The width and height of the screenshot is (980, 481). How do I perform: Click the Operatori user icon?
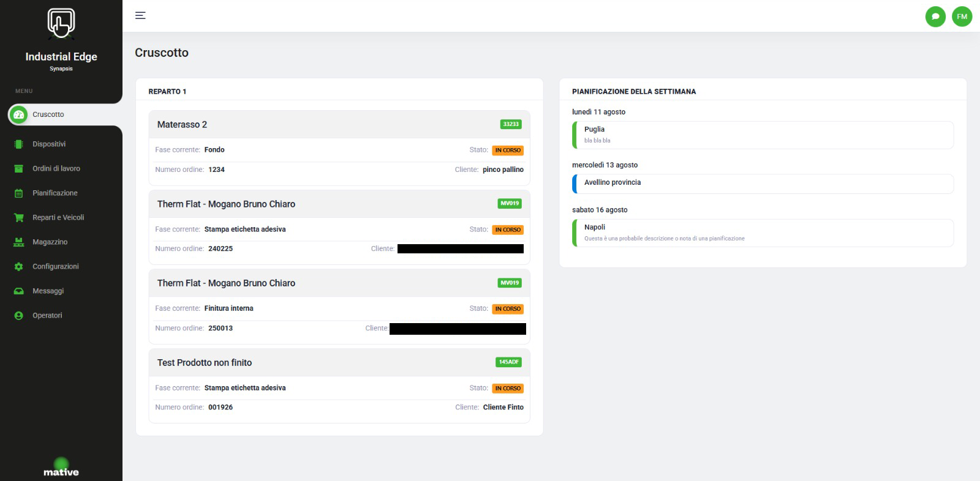(19, 316)
